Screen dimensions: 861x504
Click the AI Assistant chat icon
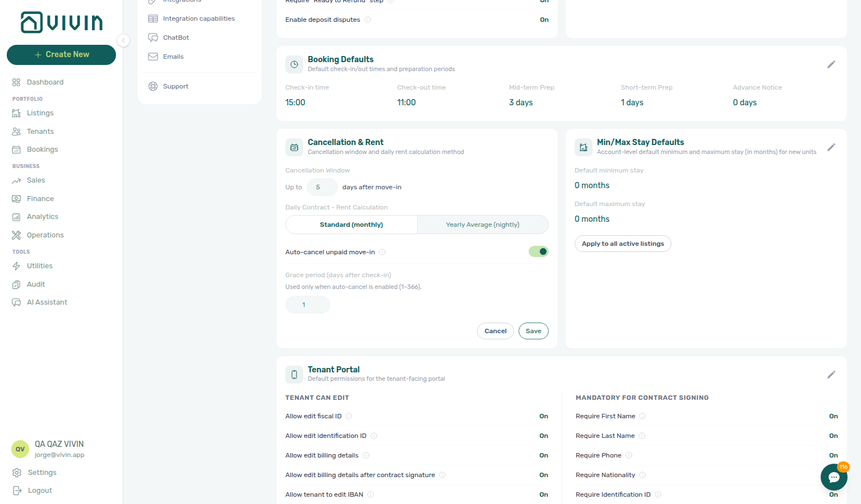(16, 302)
